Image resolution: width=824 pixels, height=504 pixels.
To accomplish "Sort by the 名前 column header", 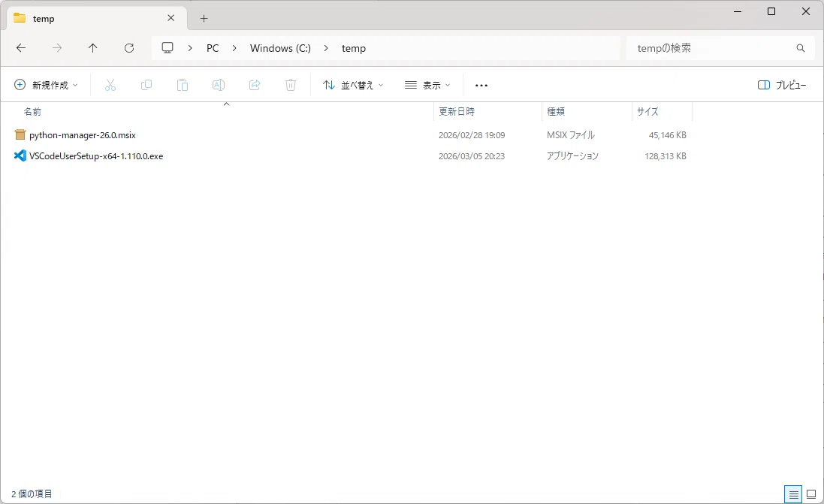I will (x=32, y=111).
